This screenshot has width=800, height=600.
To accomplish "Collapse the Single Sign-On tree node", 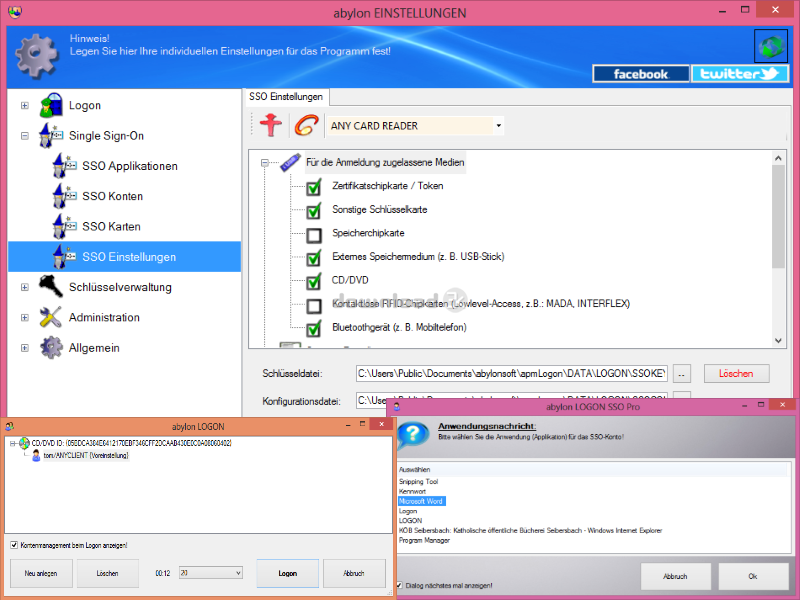I will [x=24, y=136].
